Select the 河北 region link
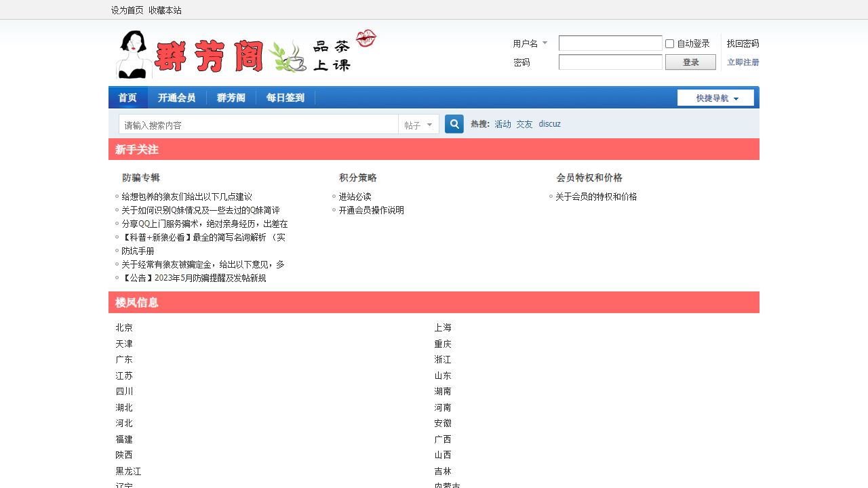 pyautogui.click(x=124, y=423)
